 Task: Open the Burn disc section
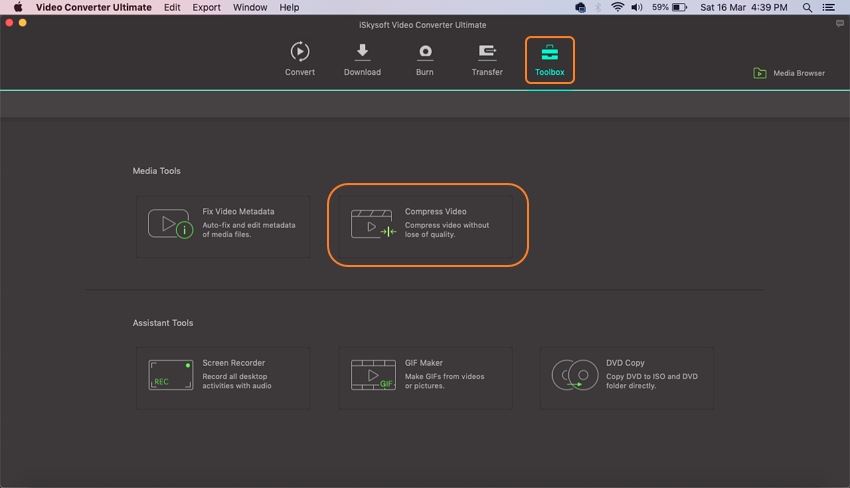(425, 52)
